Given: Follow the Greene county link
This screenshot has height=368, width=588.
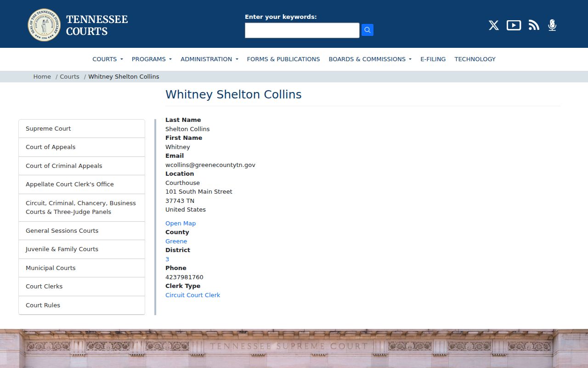Looking at the screenshot, I should coord(176,241).
